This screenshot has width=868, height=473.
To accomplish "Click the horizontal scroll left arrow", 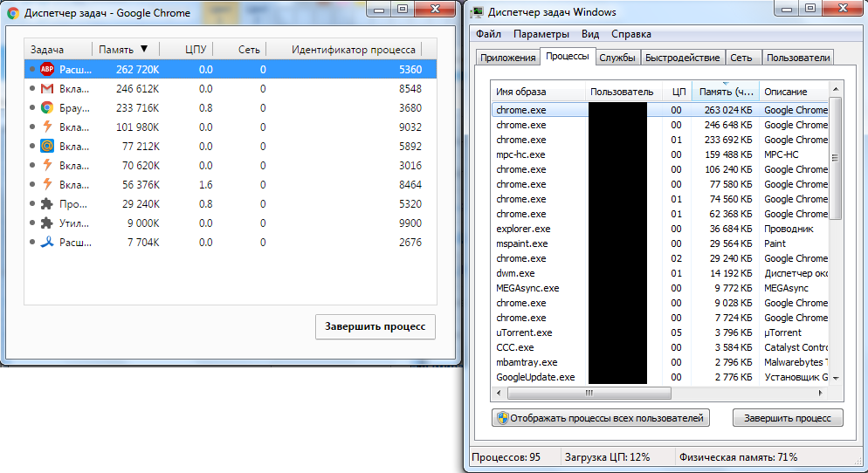I will pyautogui.click(x=499, y=393).
